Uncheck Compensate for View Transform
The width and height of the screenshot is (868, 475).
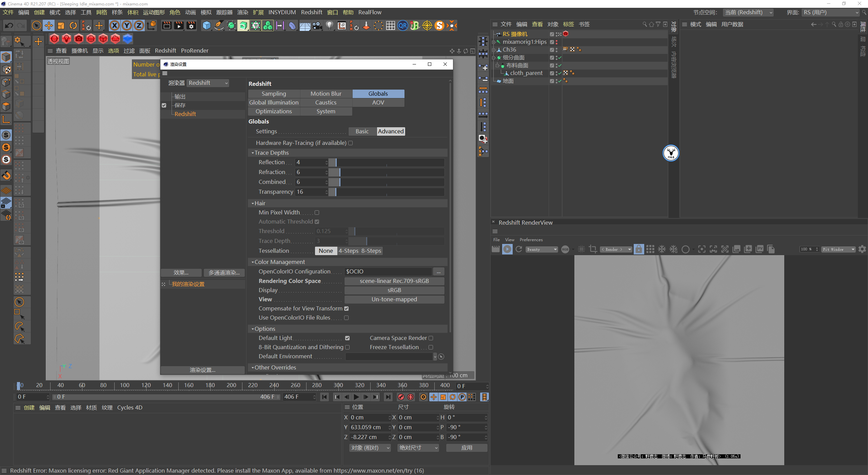pyautogui.click(x=347, y=309)
